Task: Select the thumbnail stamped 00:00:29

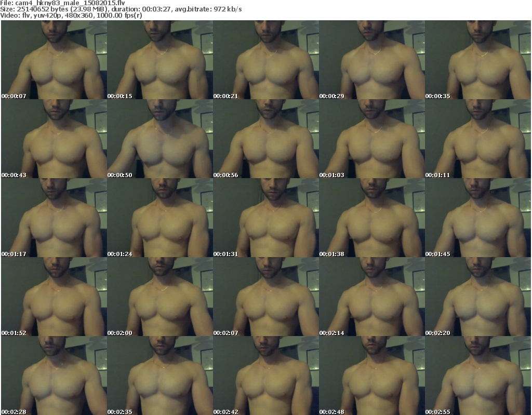Action: [x=372, y=60]
